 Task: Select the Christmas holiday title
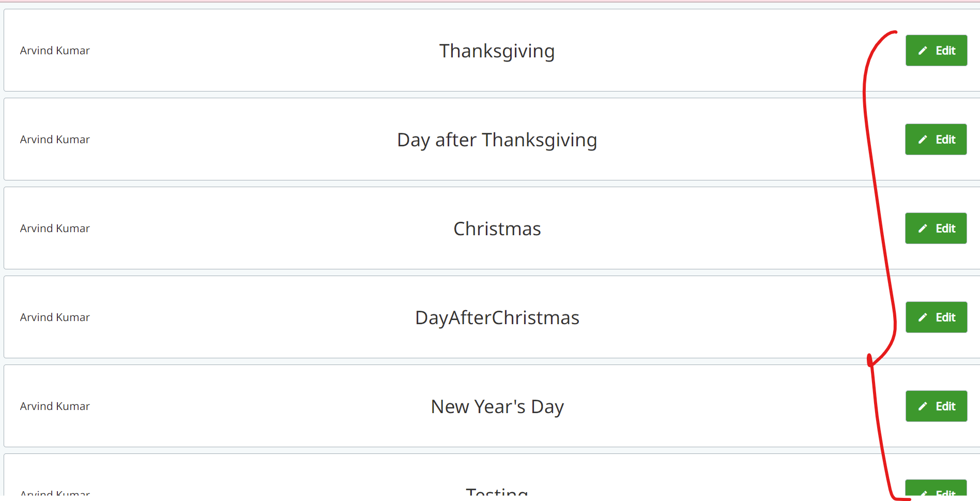497,229
